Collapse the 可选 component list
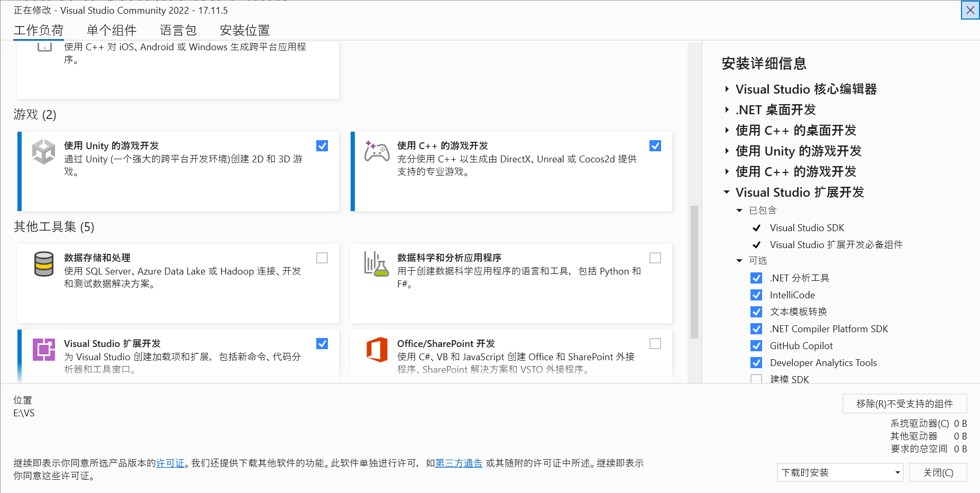This screenshot has height=493, width=980. pos(739,261)
